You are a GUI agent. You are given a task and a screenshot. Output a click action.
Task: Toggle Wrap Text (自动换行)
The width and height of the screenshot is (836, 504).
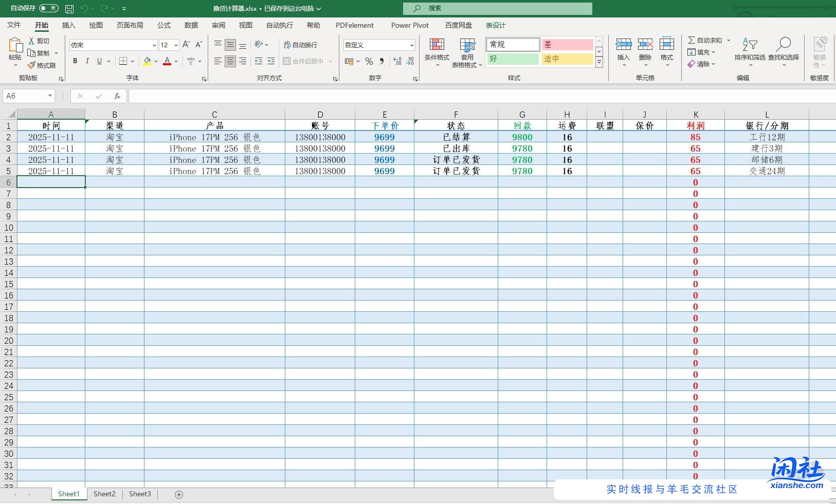300,45
